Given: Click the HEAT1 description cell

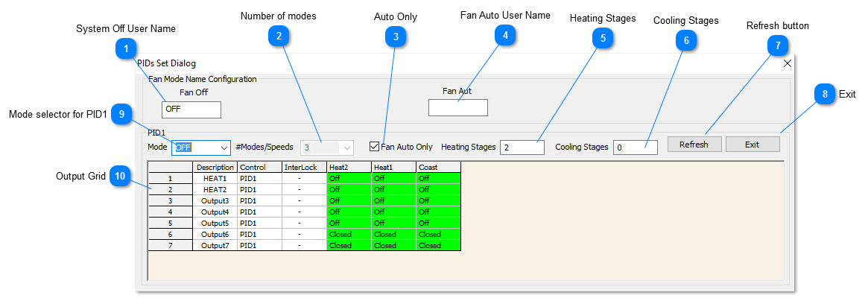Looking at the screenshot, I should point(215,178).
